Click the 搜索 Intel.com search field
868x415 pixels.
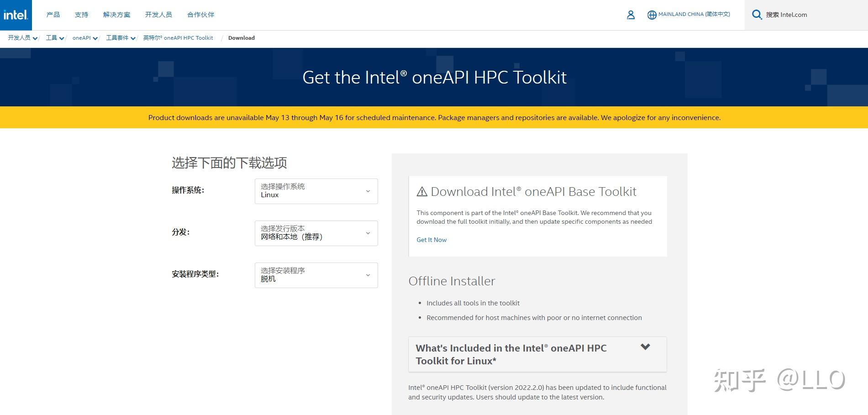pyautogui.click(x=806, y=15)
